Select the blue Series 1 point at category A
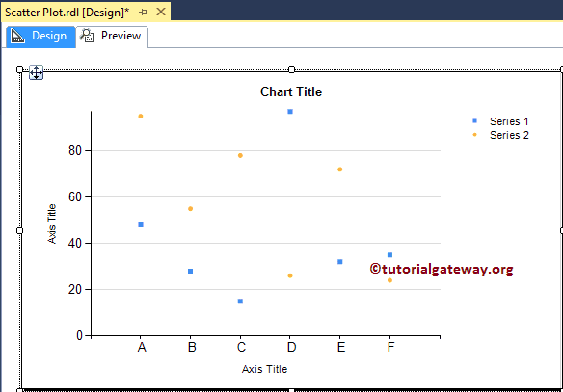The image size is (563, 392). click(x=141, y=224)
